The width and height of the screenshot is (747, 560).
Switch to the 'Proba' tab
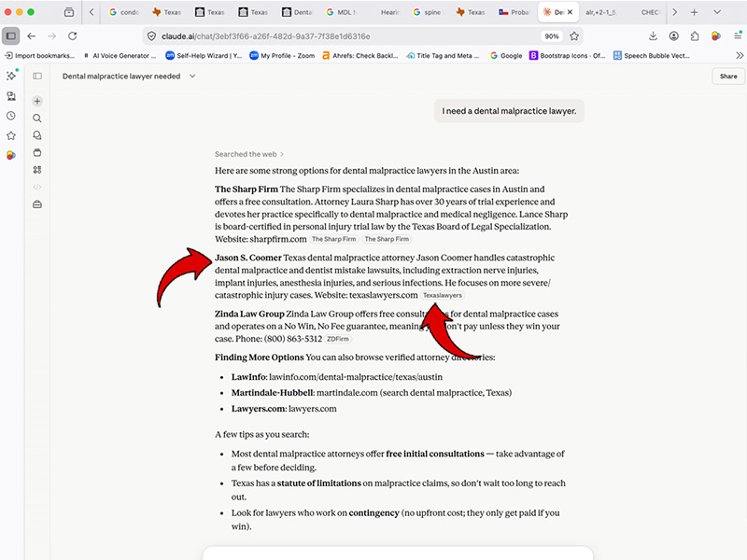pyautogui.click(x=514, y=12)
